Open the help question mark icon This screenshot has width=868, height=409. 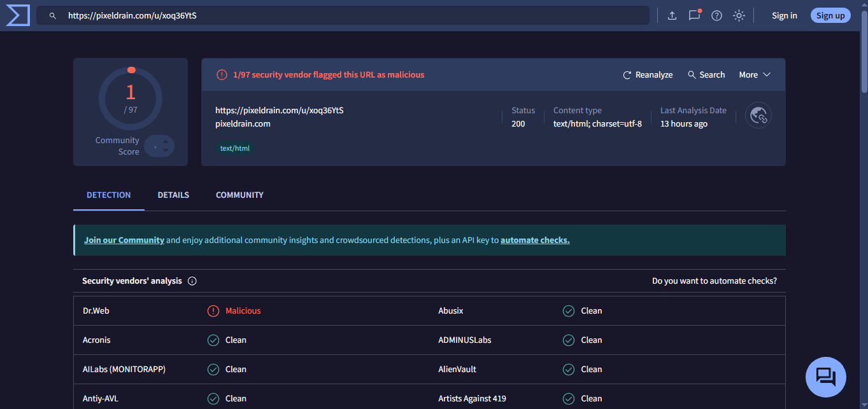(716, 15)
